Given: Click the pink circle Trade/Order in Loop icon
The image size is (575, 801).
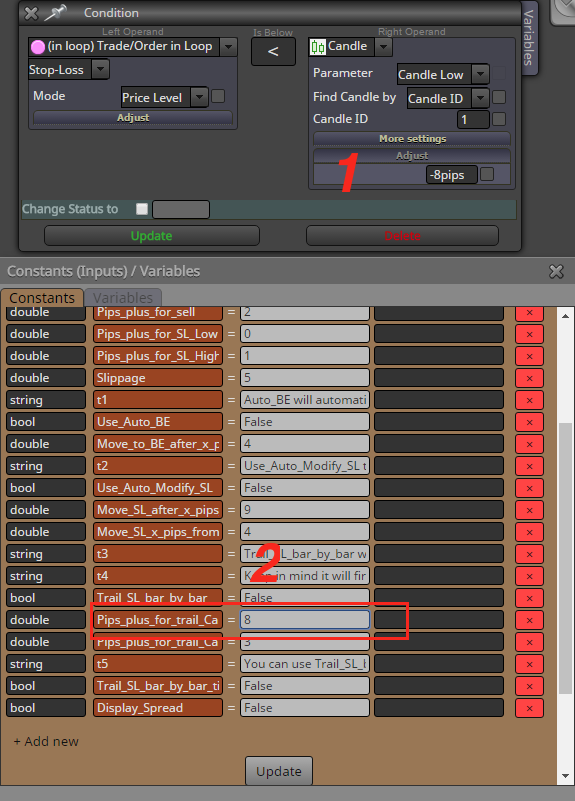Looking at the screenshot, I should 38,47.
